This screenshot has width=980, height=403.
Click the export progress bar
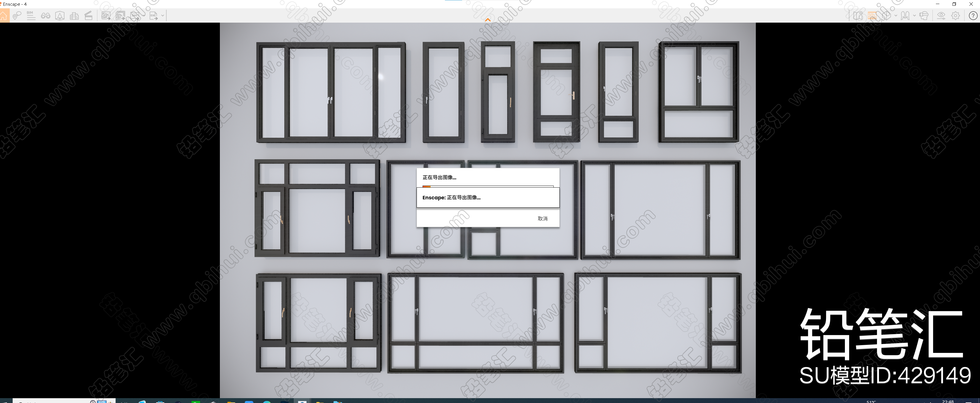pyautogui.click(x=488, y=186)
